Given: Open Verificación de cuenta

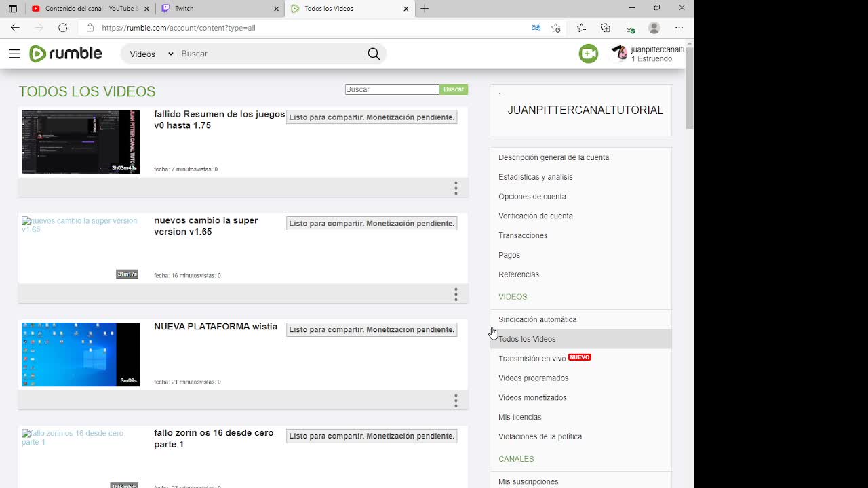Looking at the screenshot, I should pyautogui.click(x=535, y=216).
